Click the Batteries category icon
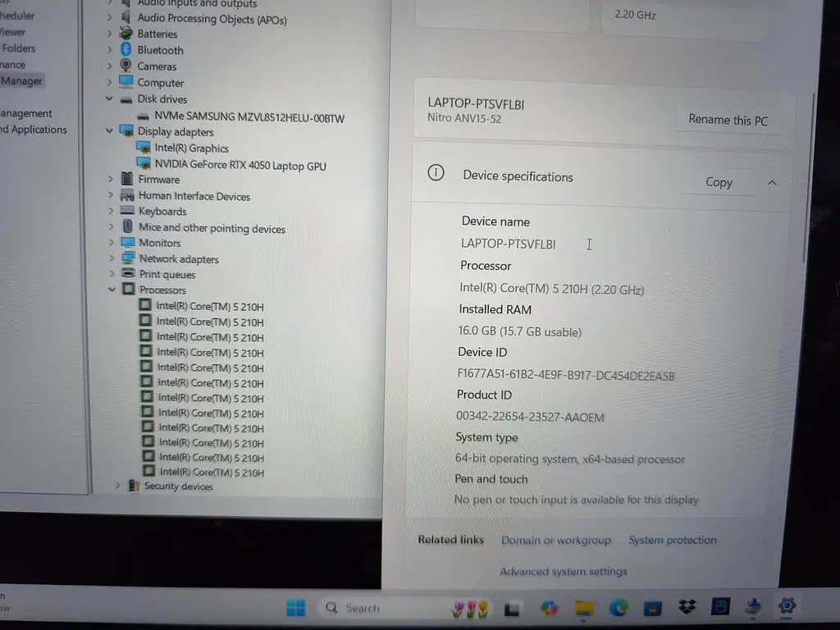The image size is (840, 630). [x=126, y=33]
